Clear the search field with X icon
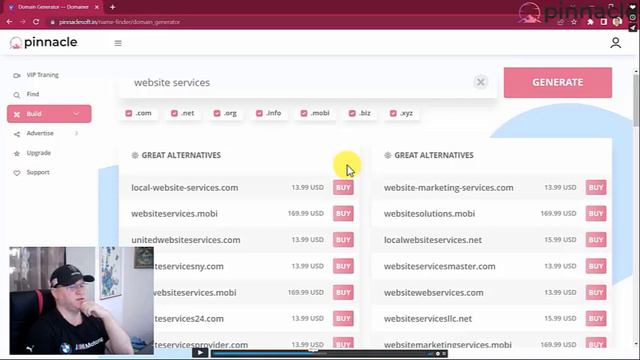 tap(481, 82)
